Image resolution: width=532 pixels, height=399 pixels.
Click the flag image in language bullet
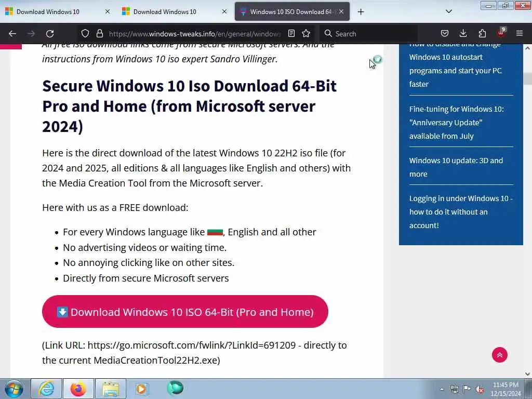coord(215,232)
